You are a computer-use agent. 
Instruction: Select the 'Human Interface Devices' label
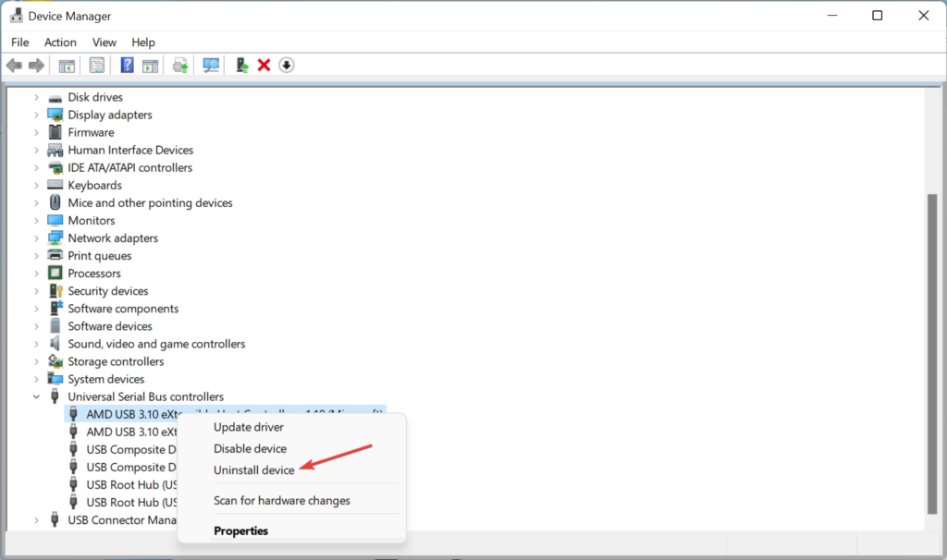click(x=130, y=150)
